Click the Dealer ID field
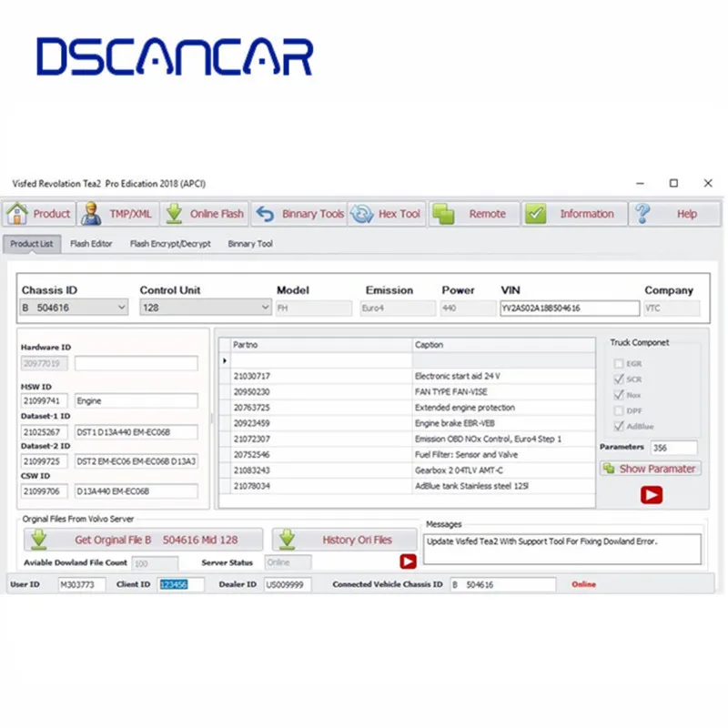Image resolution: width=728 pixels, height=728 pixels. point(288,584)
